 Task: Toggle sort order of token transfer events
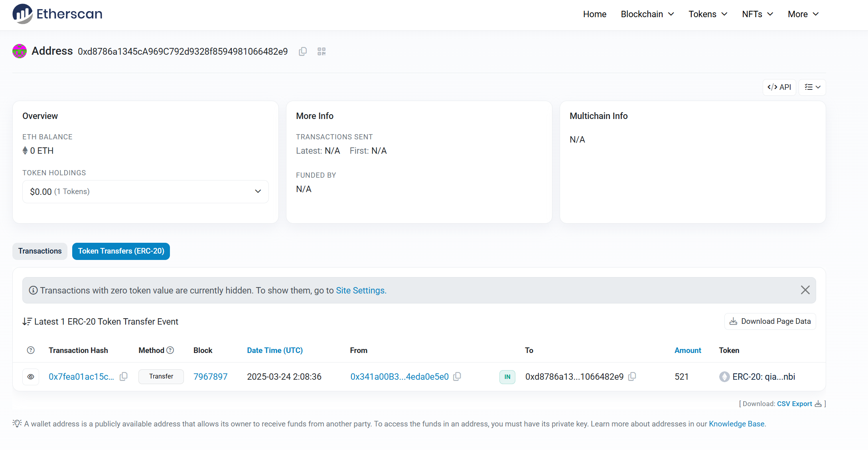27,321
